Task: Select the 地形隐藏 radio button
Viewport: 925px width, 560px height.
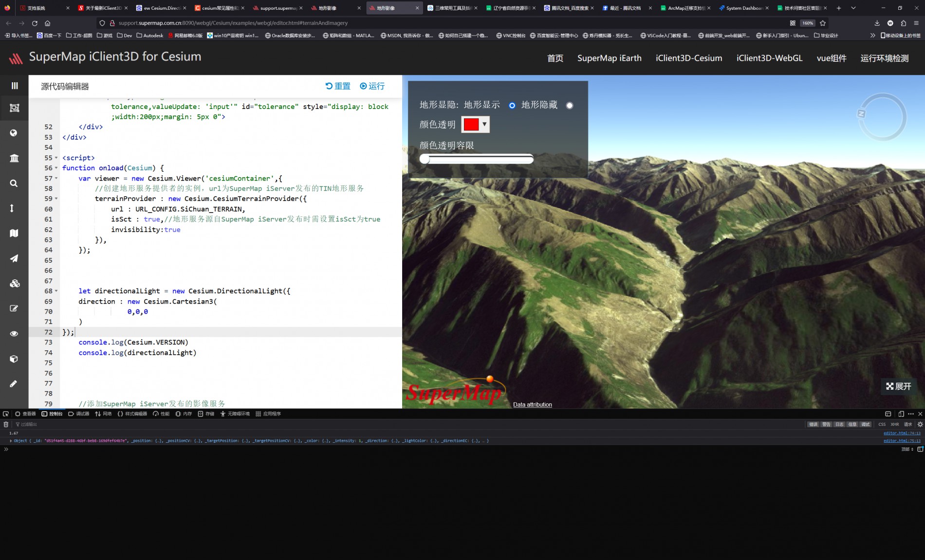Action: [570, 106]
